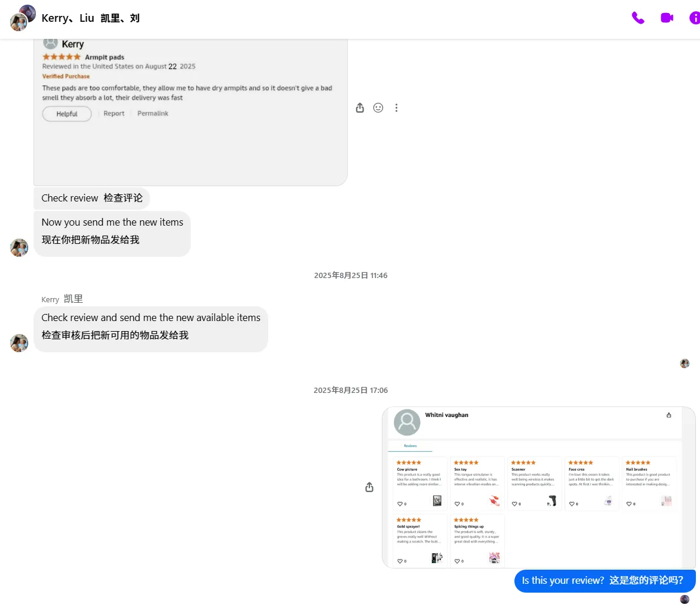The width and height of the screenshot is (700, 605).
Task: React with the emoji icon beside the review image
Action: click(378, 108)
